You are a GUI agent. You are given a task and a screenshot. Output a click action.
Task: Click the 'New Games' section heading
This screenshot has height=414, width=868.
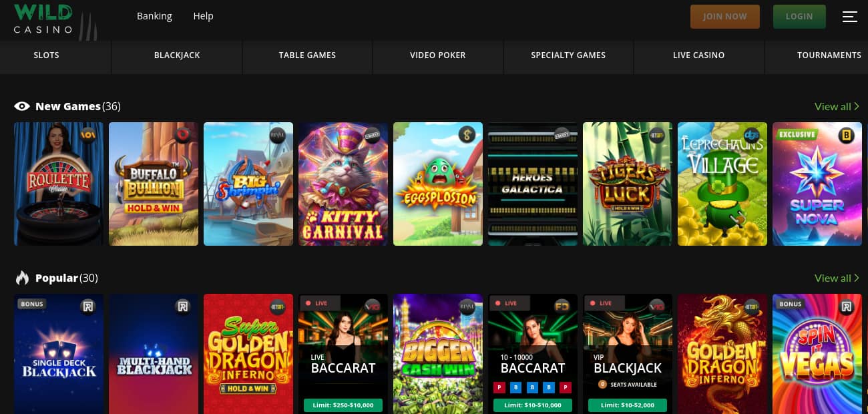coord(67,106)
